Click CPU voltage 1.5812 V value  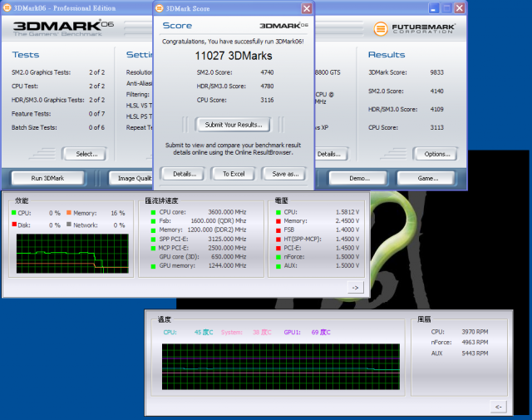[x=347, y=212]
